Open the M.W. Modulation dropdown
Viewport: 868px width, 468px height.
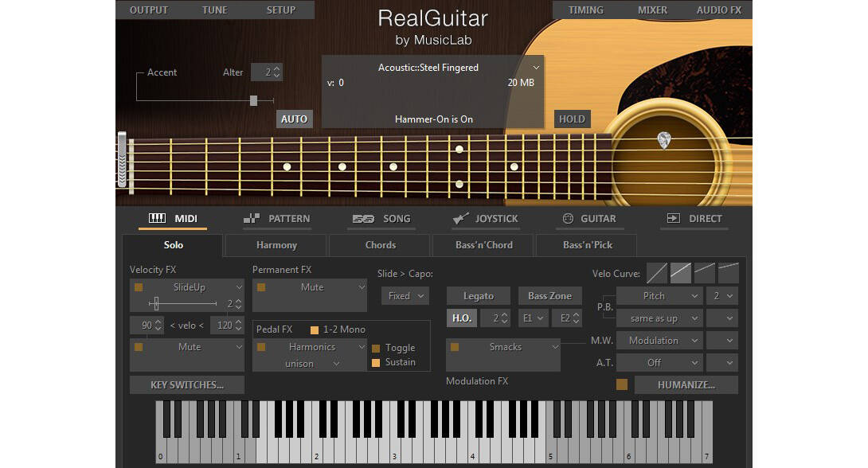[x=659, y=340]
